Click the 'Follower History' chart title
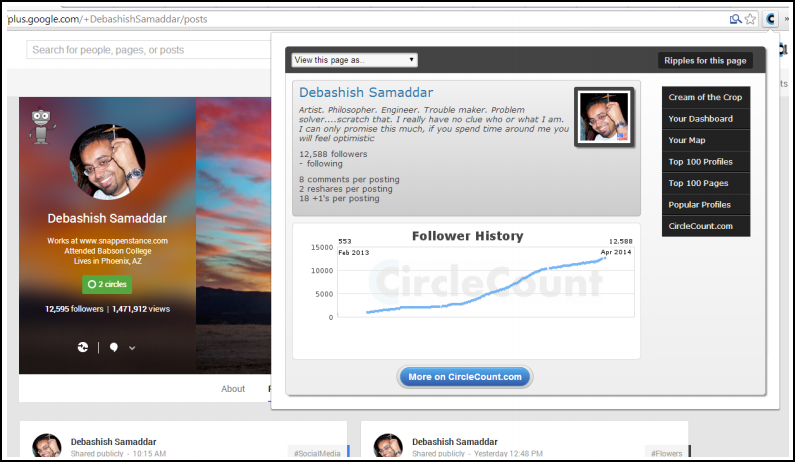Image resolution: width=795 pixels, height=462 pixels. tap(467, 236)
